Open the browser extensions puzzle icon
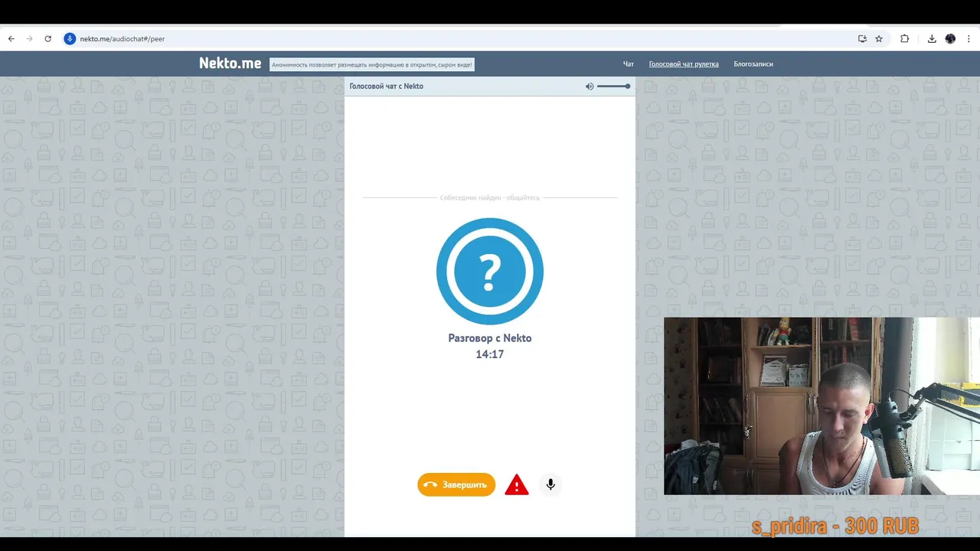980x551 pixels. click(904, 38)
